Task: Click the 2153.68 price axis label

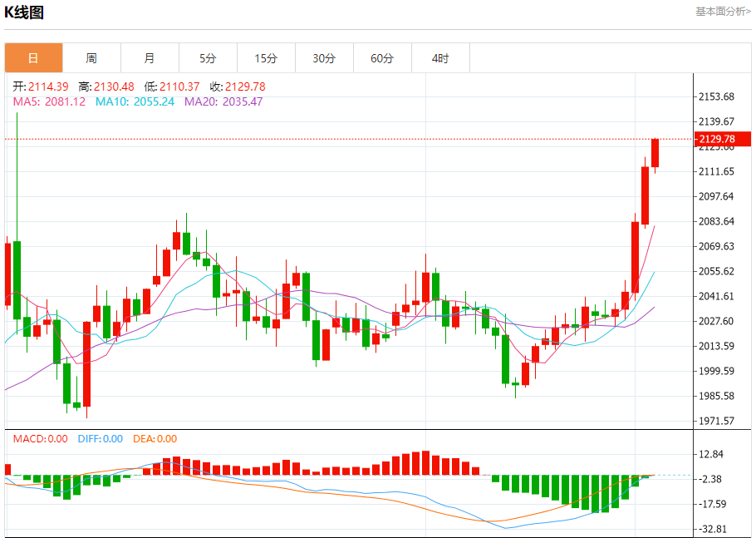Action: point(716,97)
